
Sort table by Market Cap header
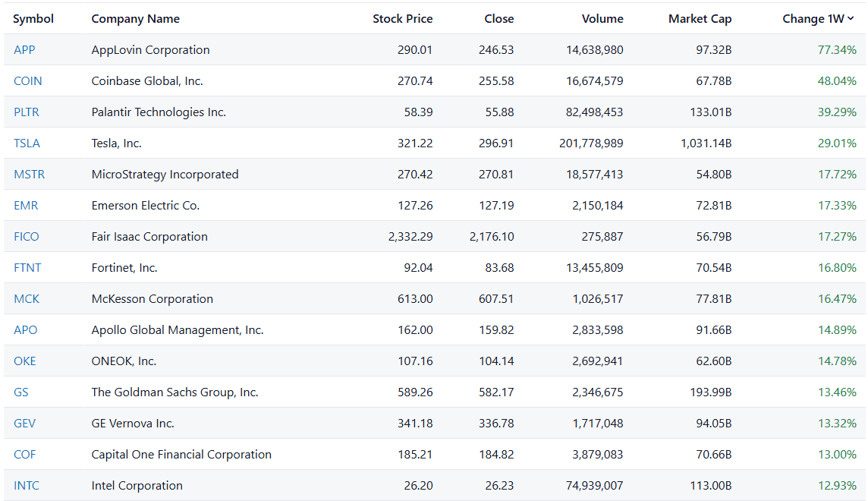pyautogui.click(x=700, y=19)
